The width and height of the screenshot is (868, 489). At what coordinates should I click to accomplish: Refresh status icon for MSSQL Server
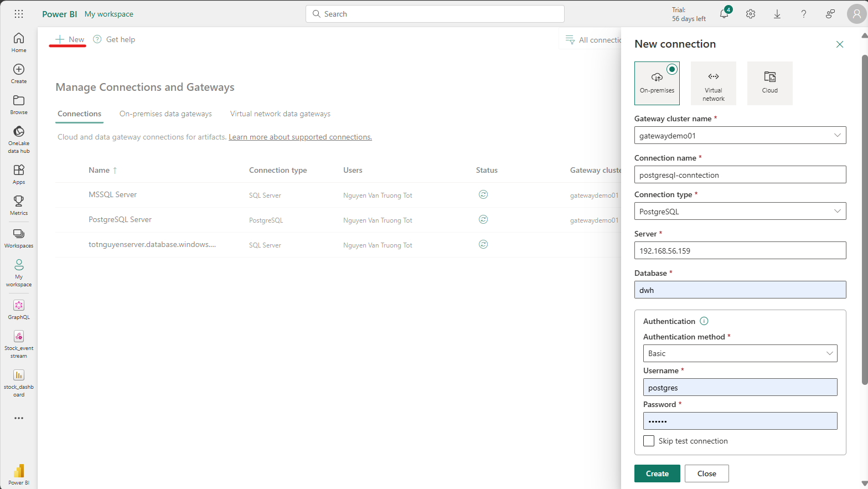tap(483, 194)
